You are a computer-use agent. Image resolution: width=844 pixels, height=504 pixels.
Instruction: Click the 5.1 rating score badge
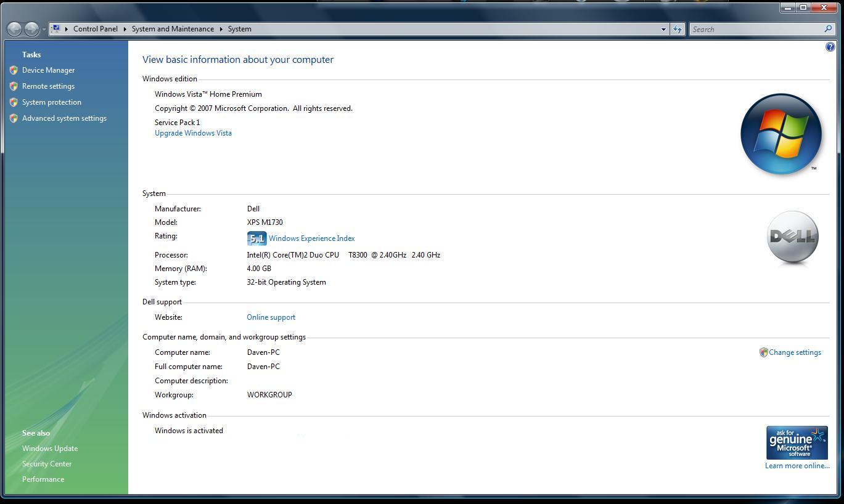pos(256,238)
